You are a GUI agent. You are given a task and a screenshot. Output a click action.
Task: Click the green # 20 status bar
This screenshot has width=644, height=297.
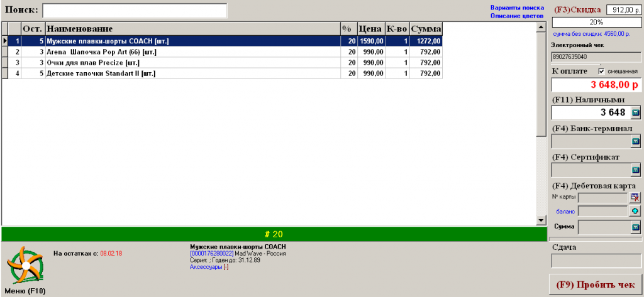pos(274,234)
